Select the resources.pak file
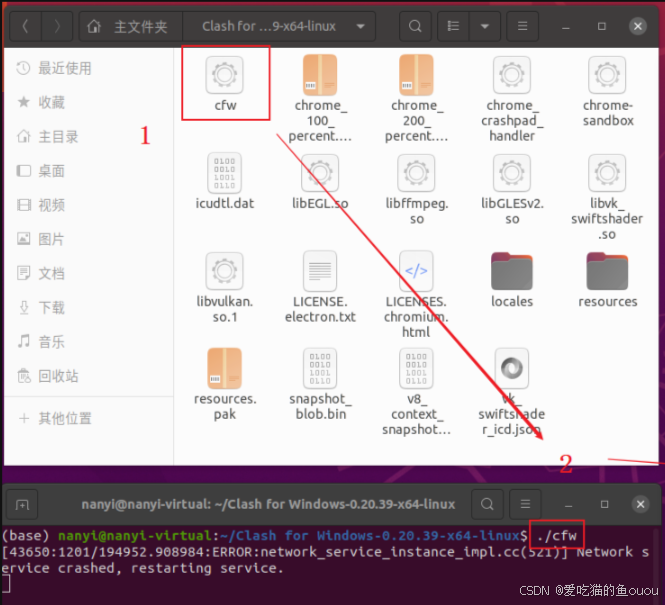The image size is (665, 605). 225,385
